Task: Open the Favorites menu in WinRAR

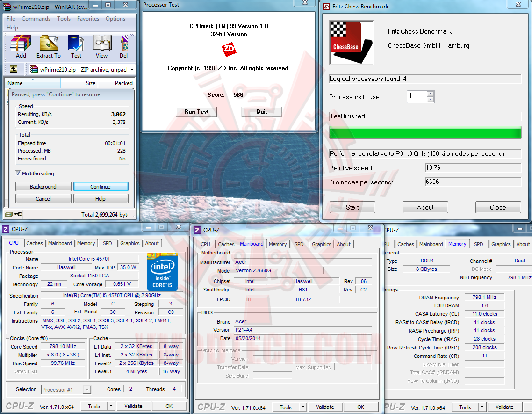Action: [x=88, y=19]
